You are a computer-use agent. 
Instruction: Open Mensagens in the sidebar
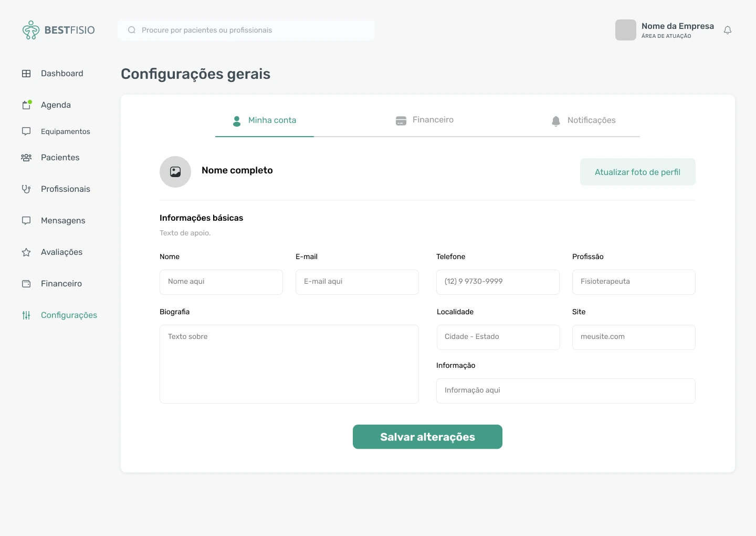63,221
